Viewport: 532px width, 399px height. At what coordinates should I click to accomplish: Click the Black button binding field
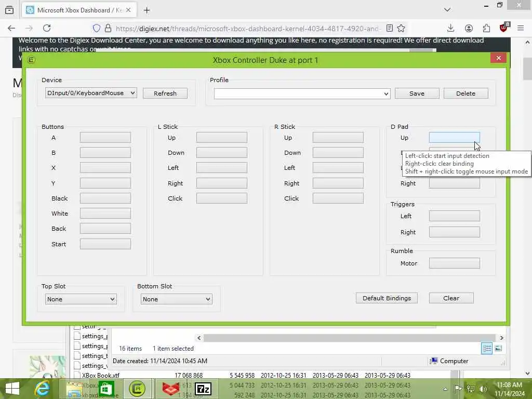105,198
